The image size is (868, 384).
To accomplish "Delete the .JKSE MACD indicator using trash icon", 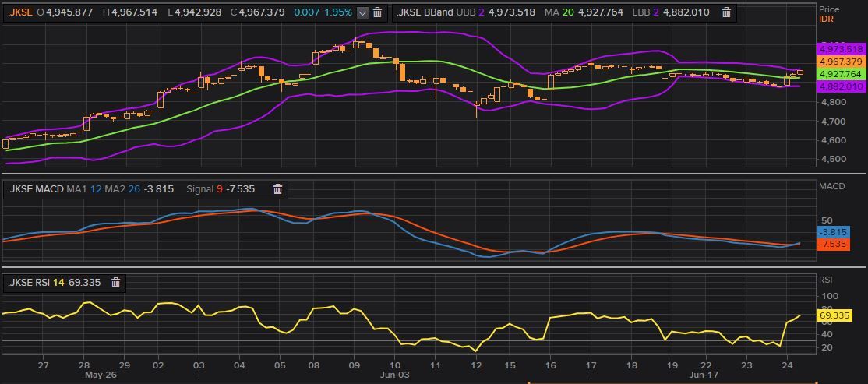I will pos(278,189).
